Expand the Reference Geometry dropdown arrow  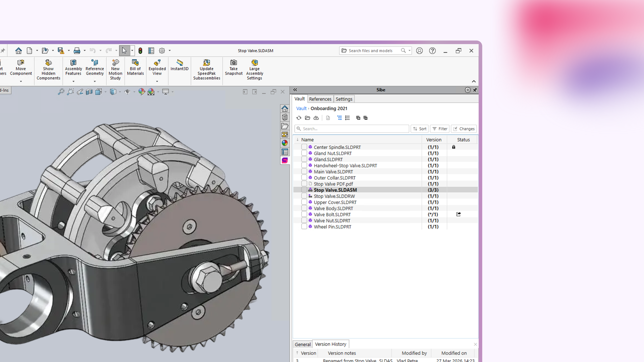click(x=95, y=81)
